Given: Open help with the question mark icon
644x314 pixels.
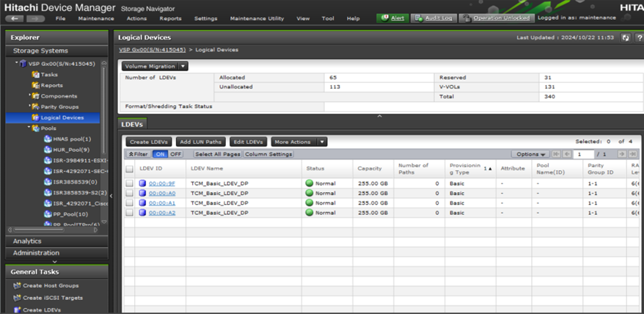Looking at the screenshot, I should click(638, 37).
